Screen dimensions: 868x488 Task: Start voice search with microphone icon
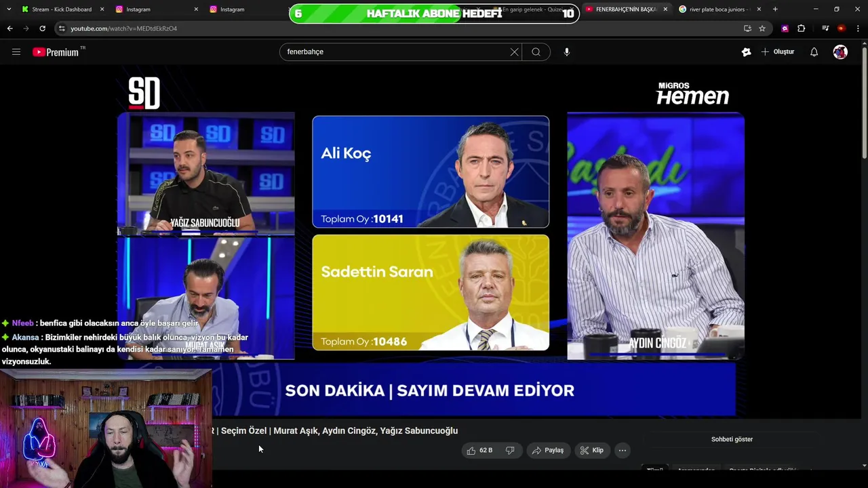point(567,52)
